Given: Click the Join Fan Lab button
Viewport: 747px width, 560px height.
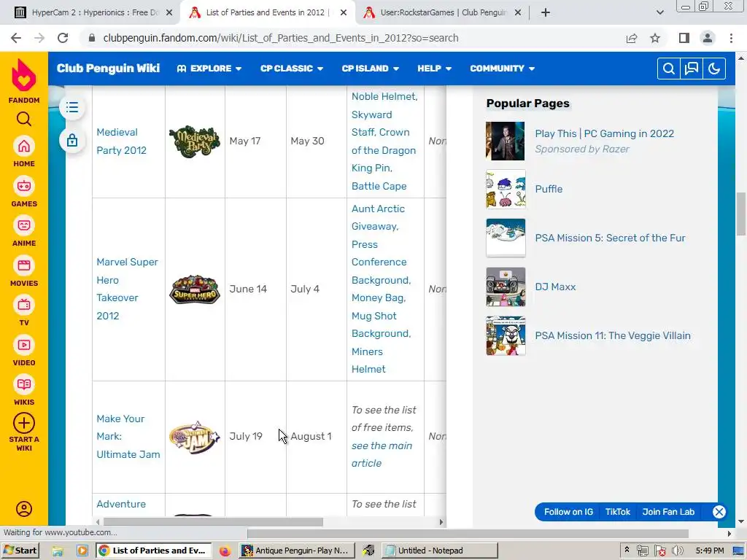Looking at the screenshot, I should [x=668, y=512].
